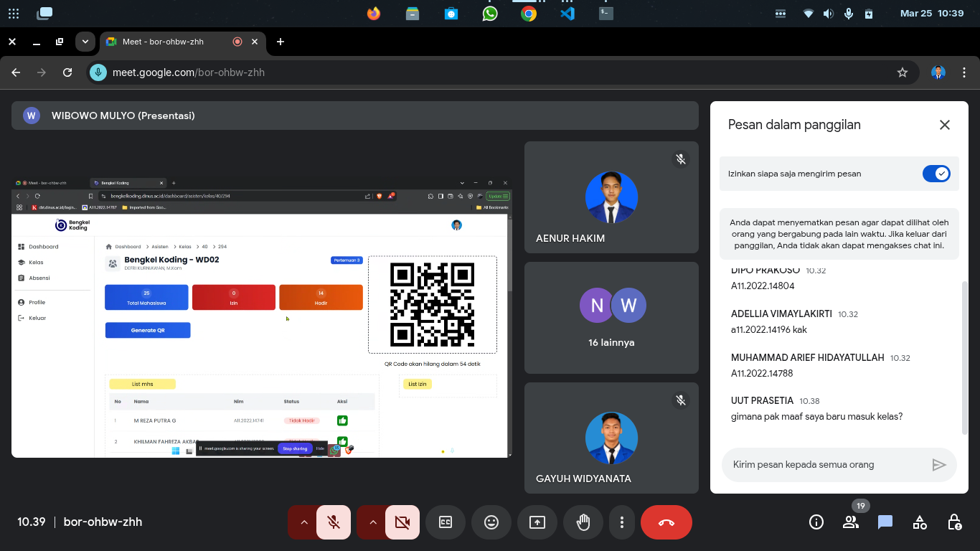
Task: Reload the Meet page
Action: (67, 72)
